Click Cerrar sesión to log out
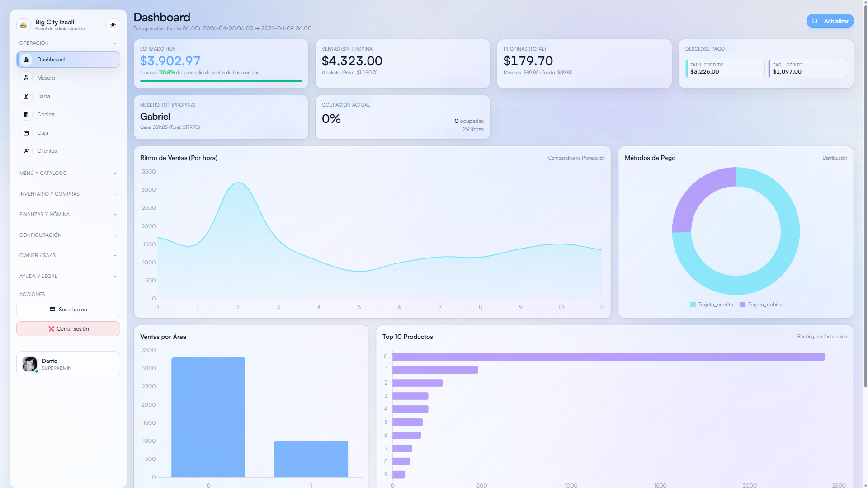868x488 pixels. point(68,328)
